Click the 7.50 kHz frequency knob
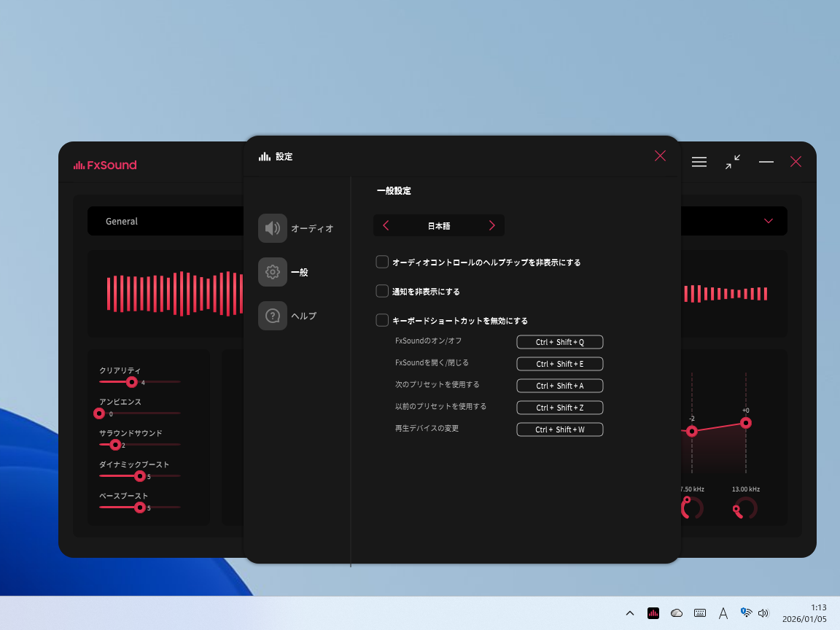840x630 pixels. point(692,507)
